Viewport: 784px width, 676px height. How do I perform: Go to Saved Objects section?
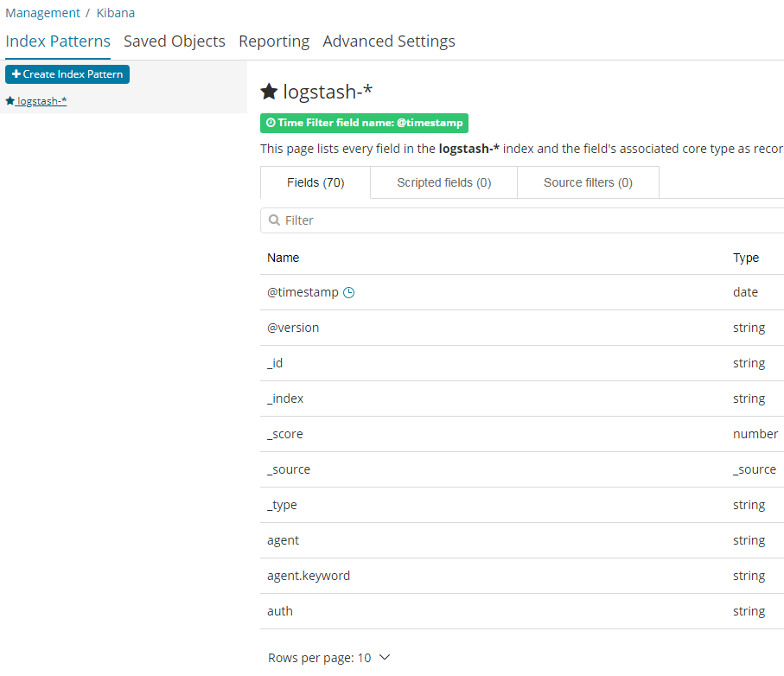coord(175,41)
